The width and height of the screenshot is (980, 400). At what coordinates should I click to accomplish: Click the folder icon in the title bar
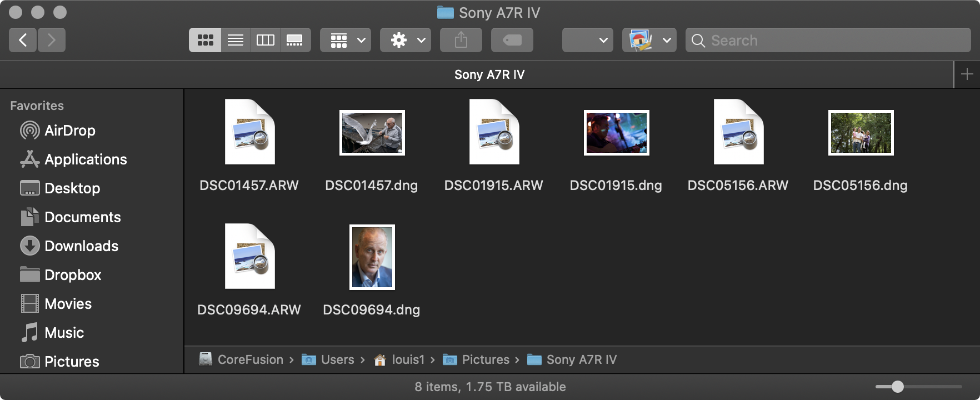click(446, 12)
